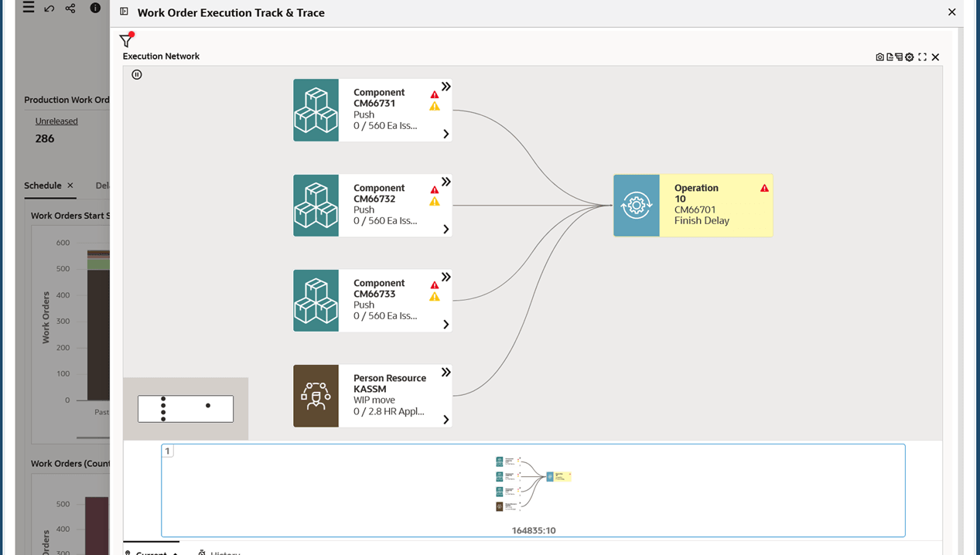Viewport: 980px width, 555px height.
Task: Click yellow warning icon on CM66731
Action: tap(435, 107)
